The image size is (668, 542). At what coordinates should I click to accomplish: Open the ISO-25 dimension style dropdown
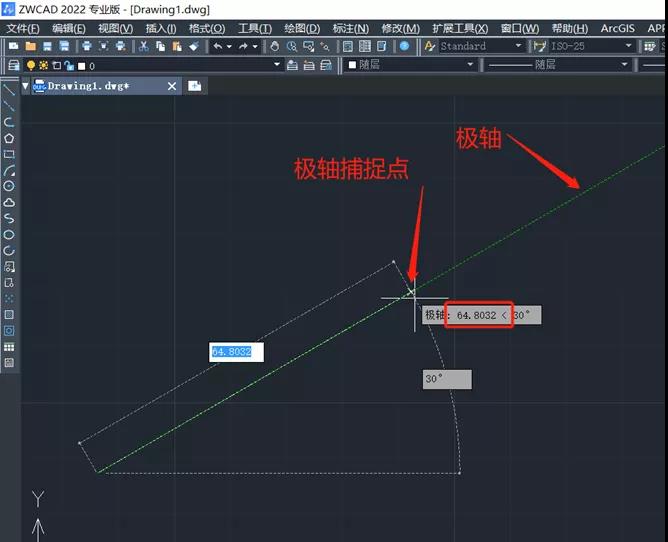click(x=628, y=46)
